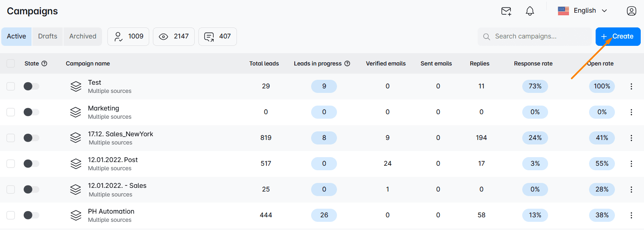
Task: Expand the three-dot menu for 12.01.2022. Post
Action: coord(631,164)
